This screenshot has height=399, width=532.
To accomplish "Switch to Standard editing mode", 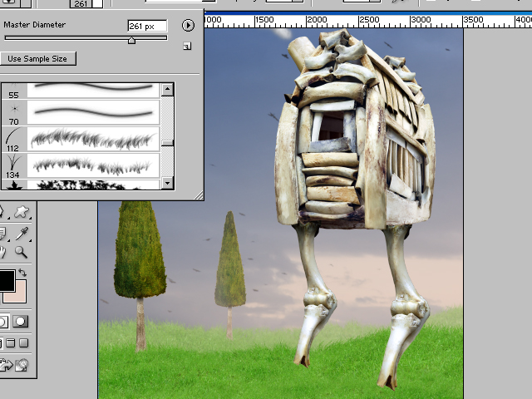I will 4,321.
